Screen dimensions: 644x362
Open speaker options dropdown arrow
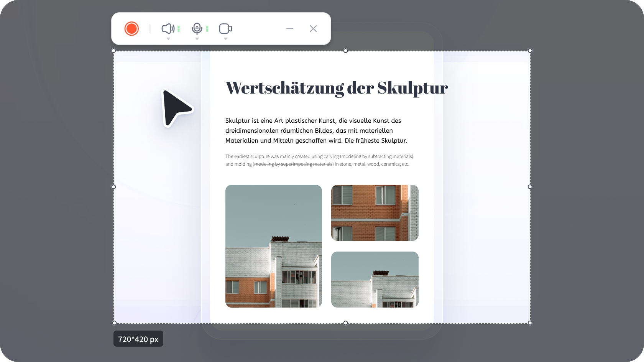pyautogui.click(x=168, y=39)
